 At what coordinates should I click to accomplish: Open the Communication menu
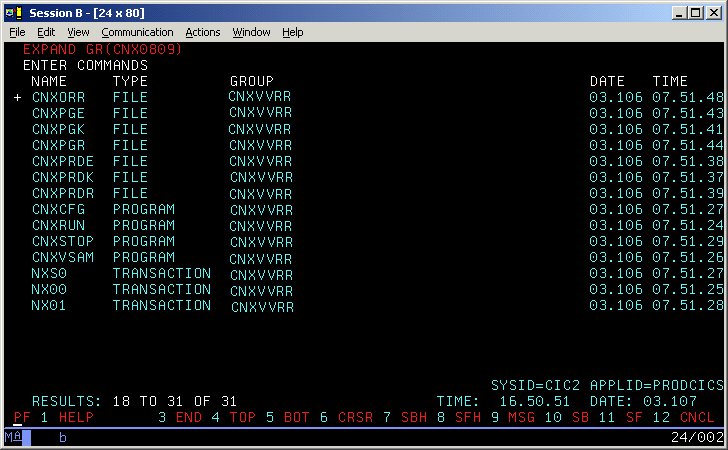(137, 32)
